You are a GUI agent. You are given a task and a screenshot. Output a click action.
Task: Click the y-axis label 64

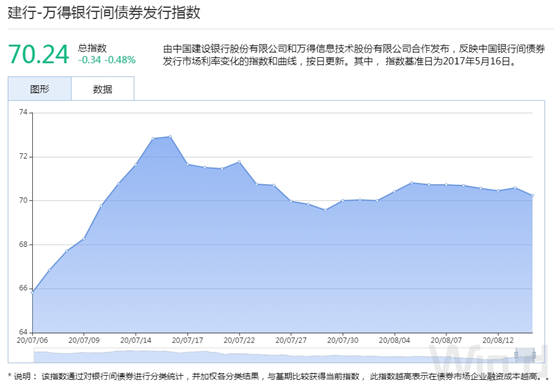[23, 332]
